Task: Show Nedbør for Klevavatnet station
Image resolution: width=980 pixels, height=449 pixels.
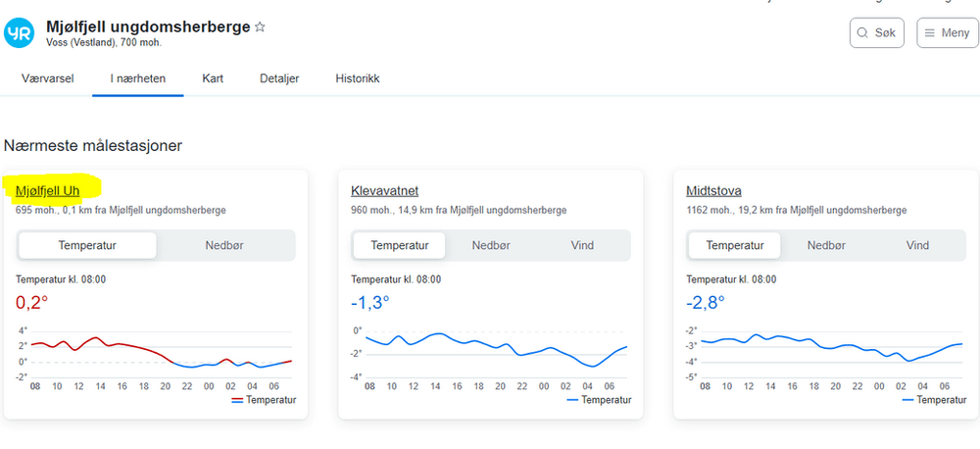Action: coord(491,245)
